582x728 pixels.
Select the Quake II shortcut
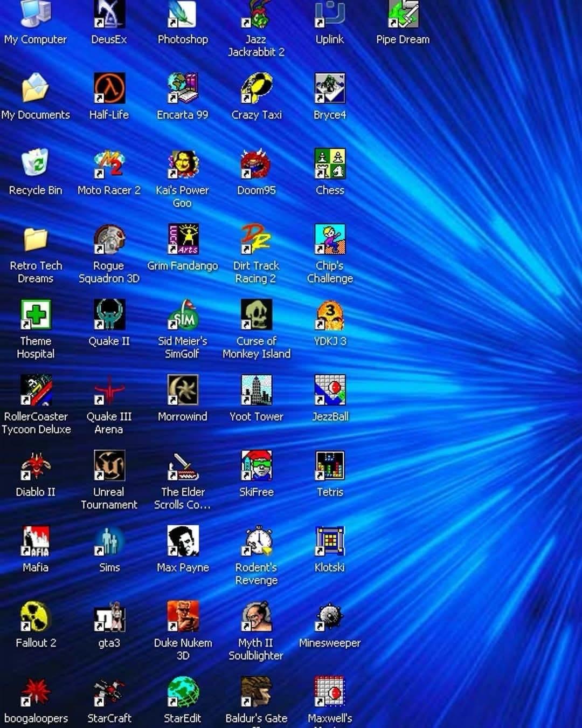coord(109,314)
